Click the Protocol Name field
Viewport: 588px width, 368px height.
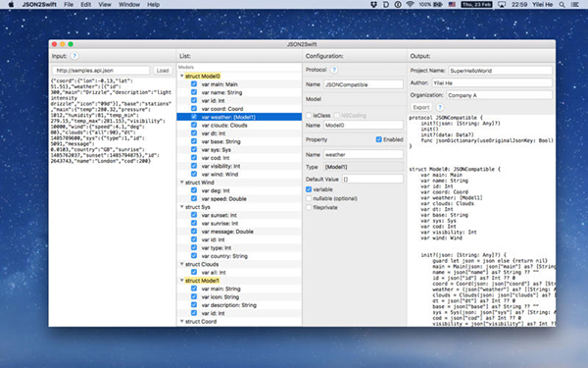(364, 84)
